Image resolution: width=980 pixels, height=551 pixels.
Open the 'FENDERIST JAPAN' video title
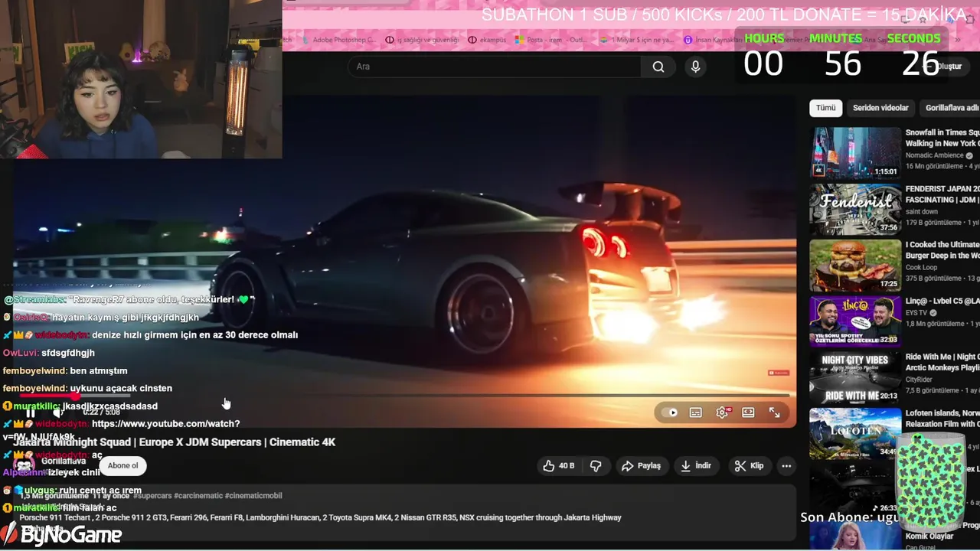[942, 194]
